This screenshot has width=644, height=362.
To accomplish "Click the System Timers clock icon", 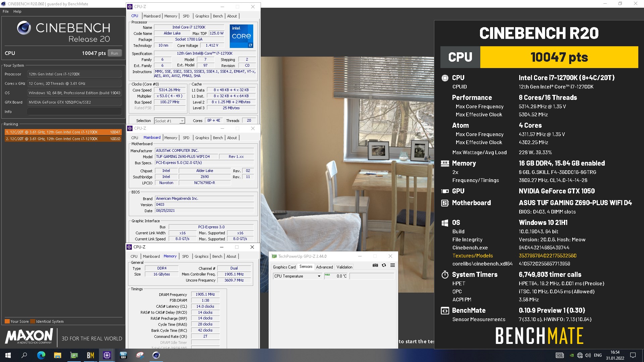I will [x=445, y=275].
